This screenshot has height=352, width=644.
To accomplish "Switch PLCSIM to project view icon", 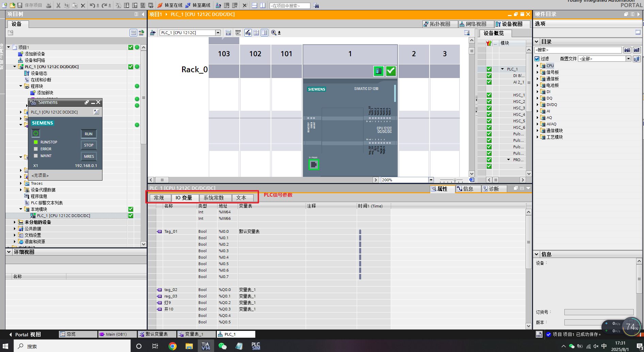I will click(96, 112).
